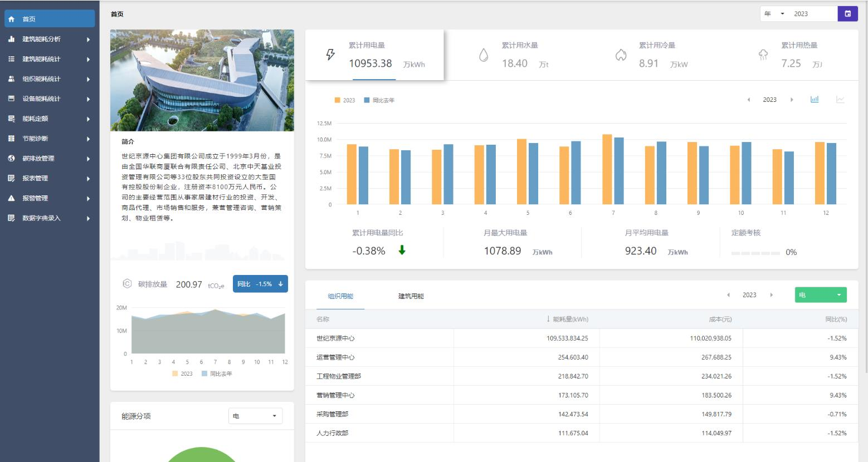The height and width of the screenshot is (462, 868).
Task: Open the green 电 energy type dropdown
Action: coord(821,295)
